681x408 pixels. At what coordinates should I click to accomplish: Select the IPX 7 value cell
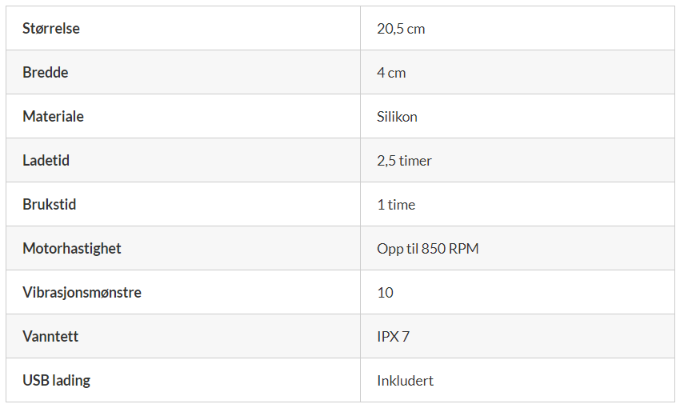393,336
